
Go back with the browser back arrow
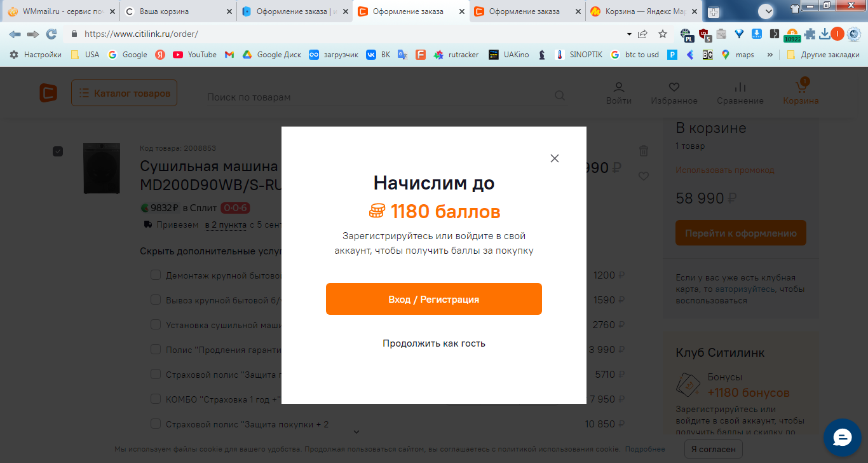pyautogui.click(x=15, y=34)
